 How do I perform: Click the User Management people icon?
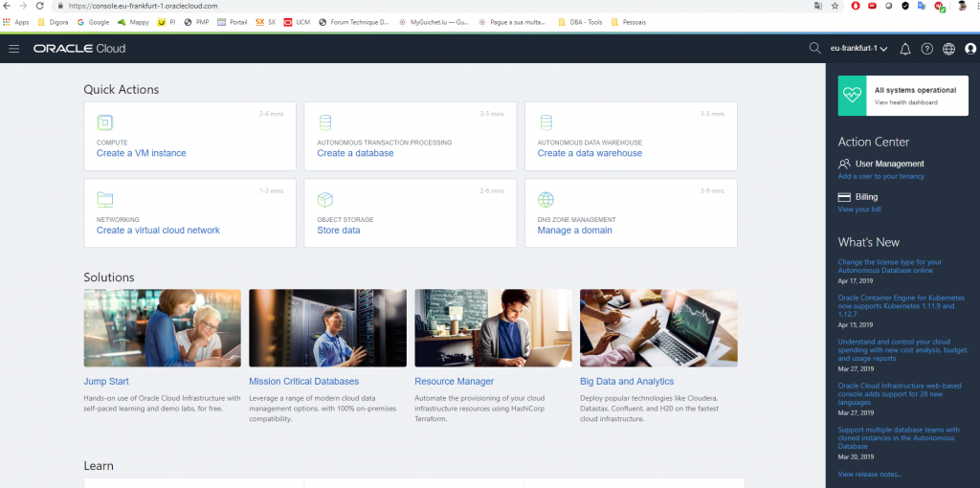[x=844, y=164]
